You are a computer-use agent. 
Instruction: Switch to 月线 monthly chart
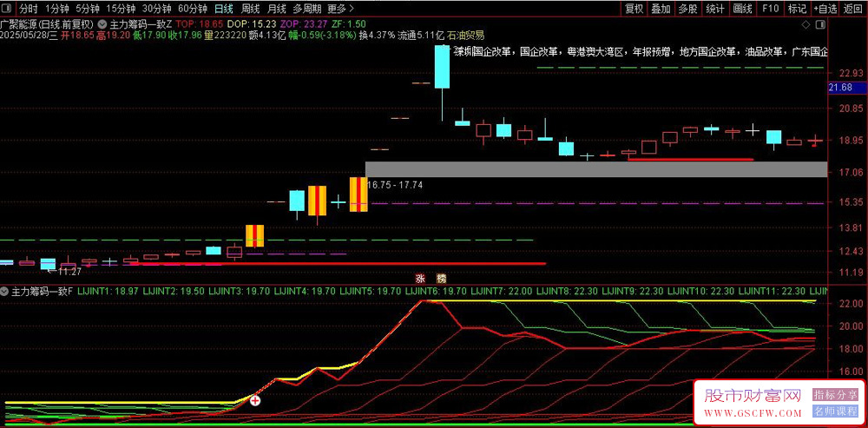pyautogui.click(x=276, y=9)
